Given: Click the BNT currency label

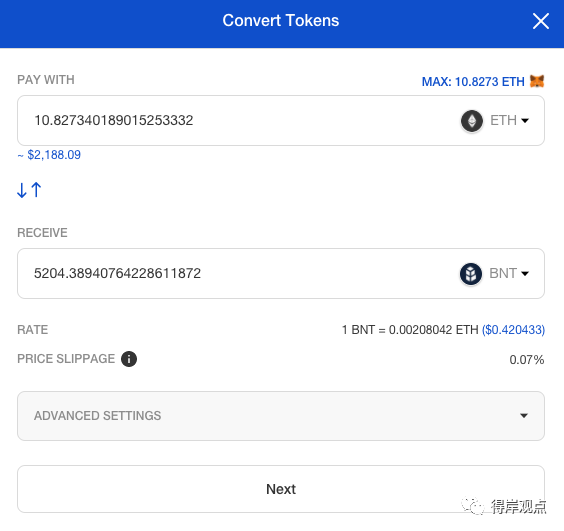Looking at the screenshot, I should pos(503,274).
